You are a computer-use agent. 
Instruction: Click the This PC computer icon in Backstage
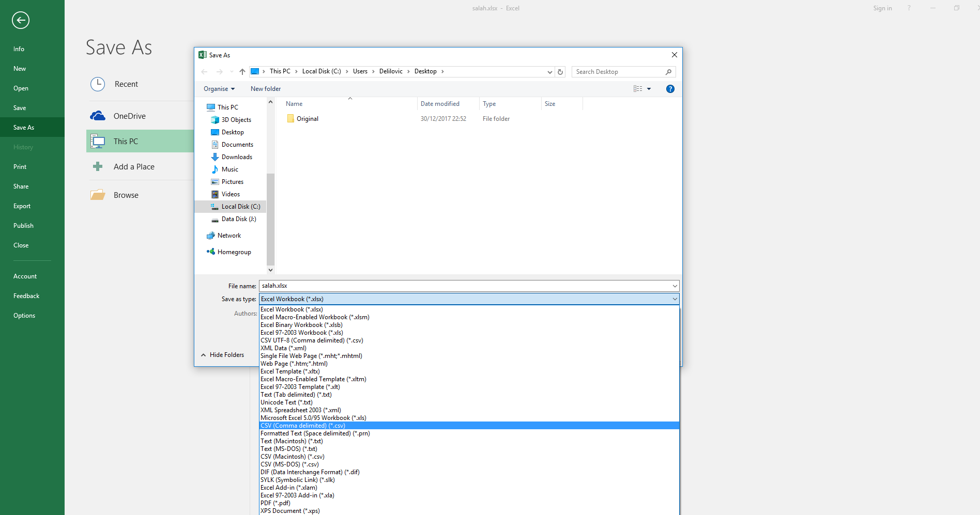[98, 141]
